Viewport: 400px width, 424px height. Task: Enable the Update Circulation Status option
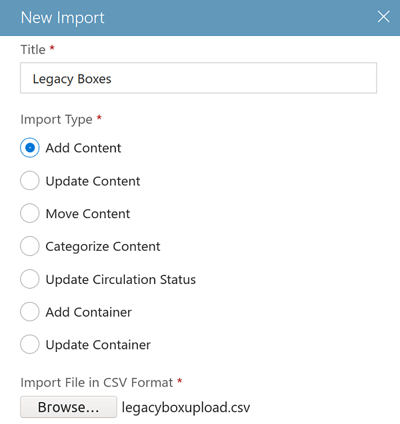[30, 279]
